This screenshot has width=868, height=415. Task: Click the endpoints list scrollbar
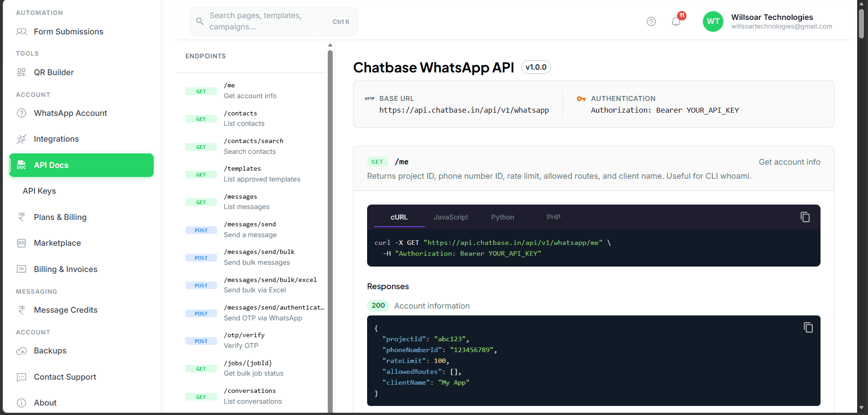330,231
